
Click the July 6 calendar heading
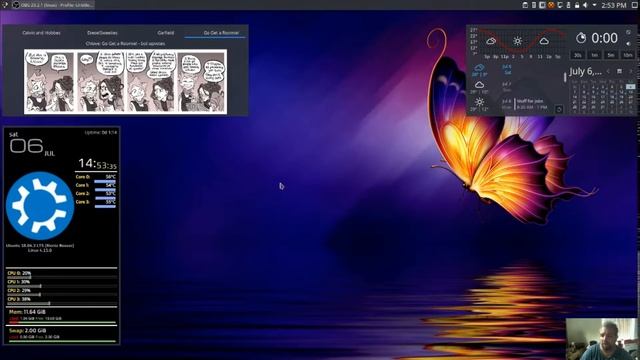(585, 71)
